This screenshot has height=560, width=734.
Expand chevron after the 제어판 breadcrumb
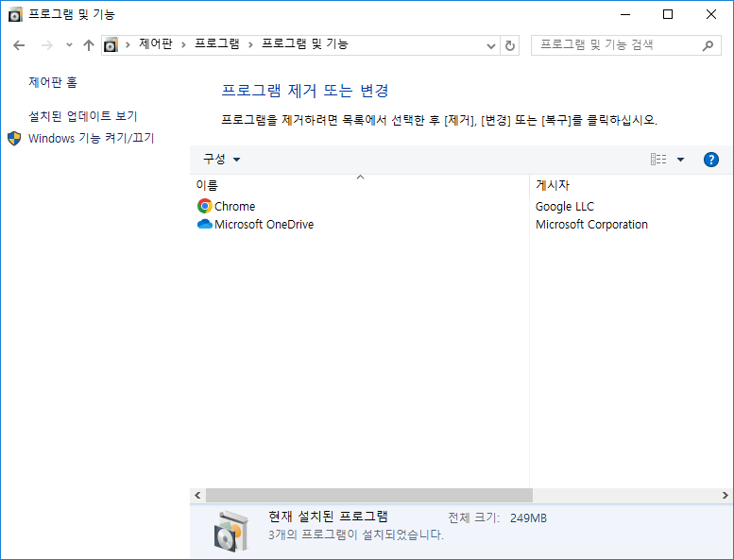point(183,45)
